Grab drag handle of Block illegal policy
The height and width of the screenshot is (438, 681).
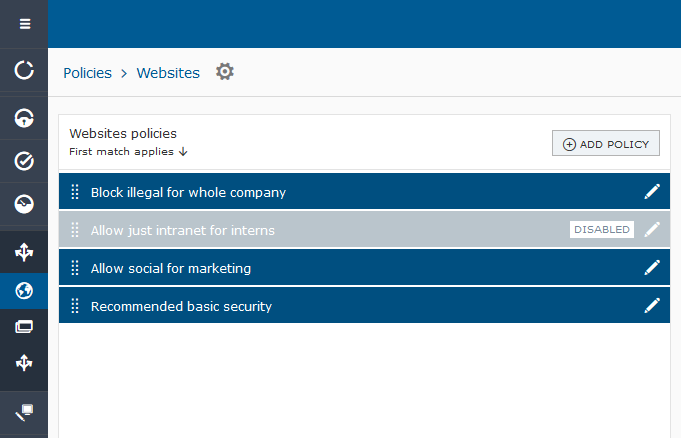click(75, 192)
